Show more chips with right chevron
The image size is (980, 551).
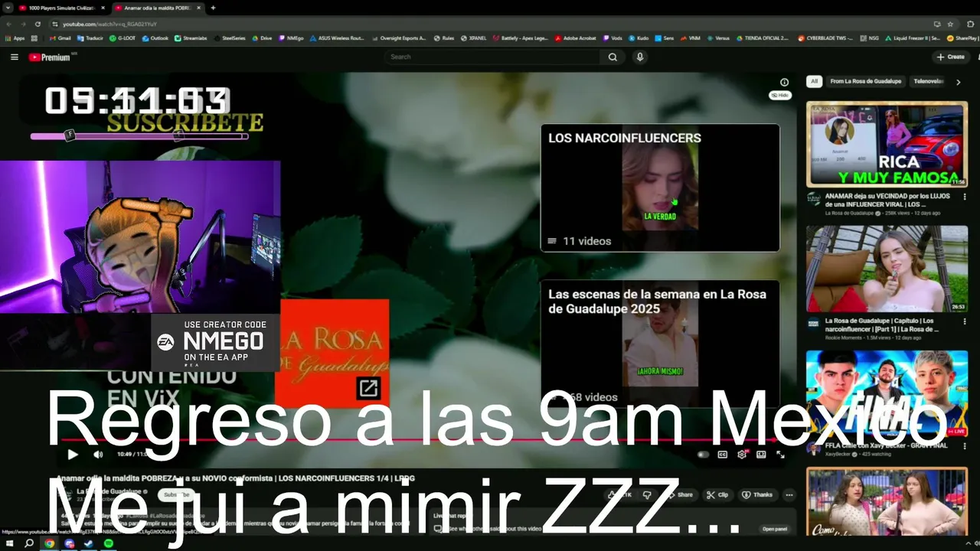(958, 82)
